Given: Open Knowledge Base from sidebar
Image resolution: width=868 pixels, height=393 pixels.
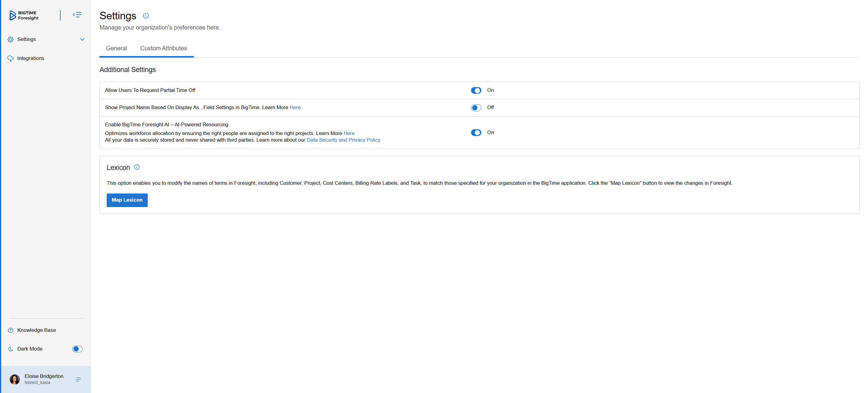Looking at the screenshot, I should (36, 330).
